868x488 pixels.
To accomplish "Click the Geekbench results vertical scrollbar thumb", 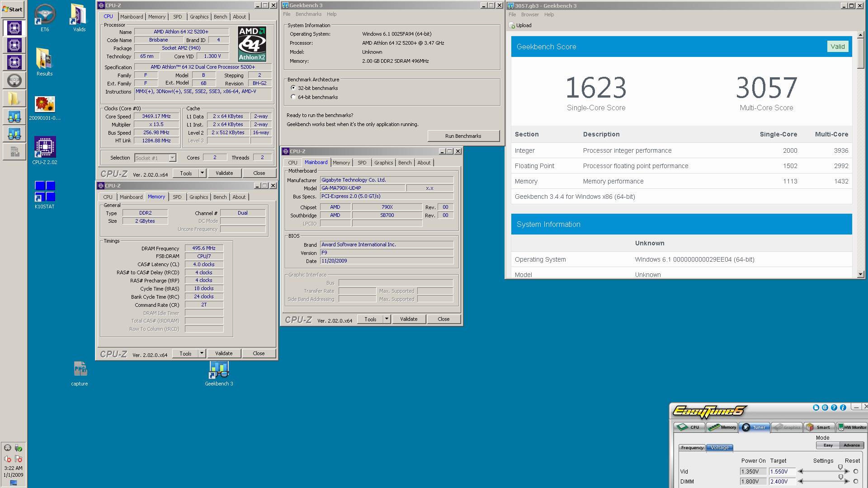I will point(860,53).
